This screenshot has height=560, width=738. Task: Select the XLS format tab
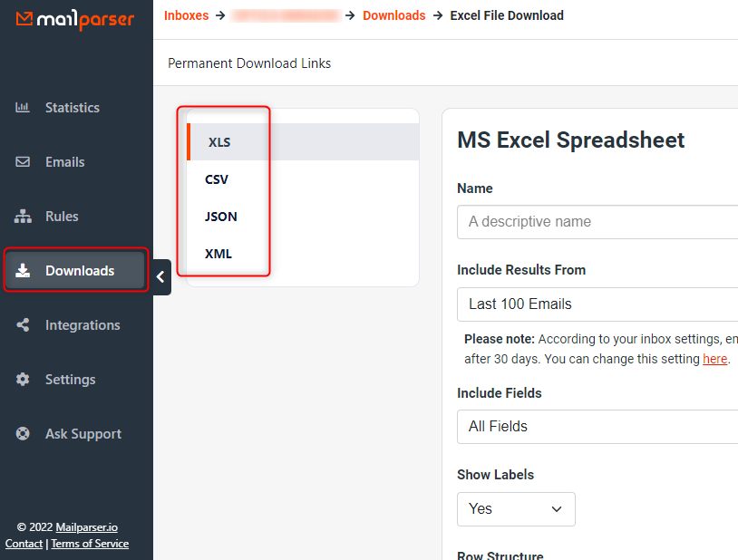click(x=219, y=141)
